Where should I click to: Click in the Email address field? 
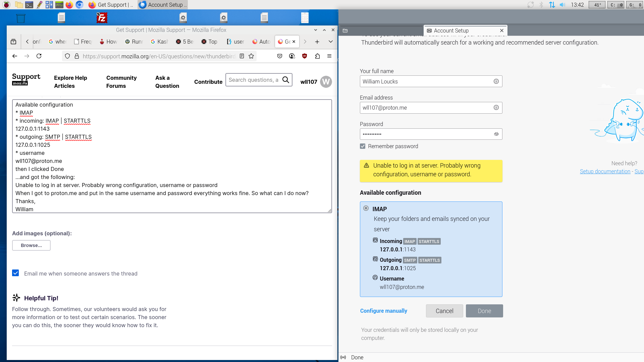click(x=431, y=108)
